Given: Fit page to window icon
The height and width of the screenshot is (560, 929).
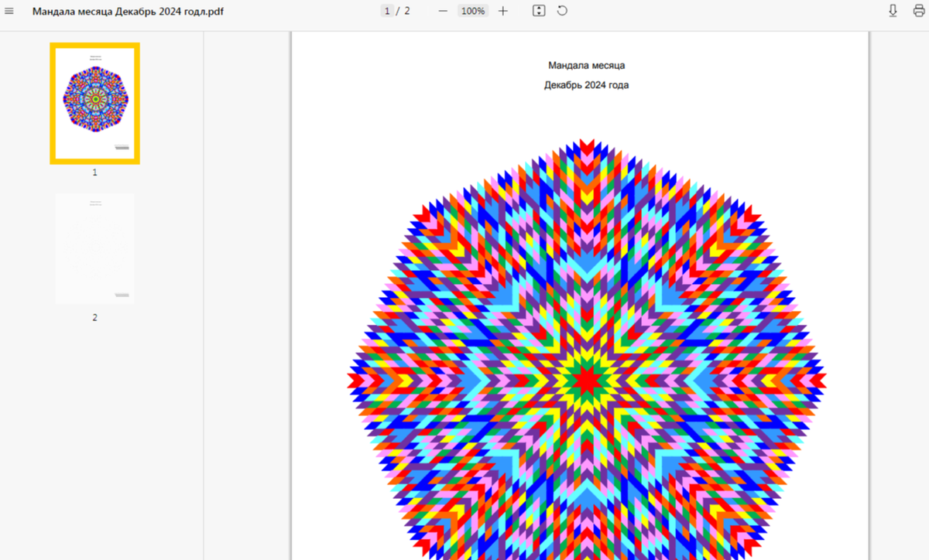Looking at the screenshot, I should (x=540, y=11).
